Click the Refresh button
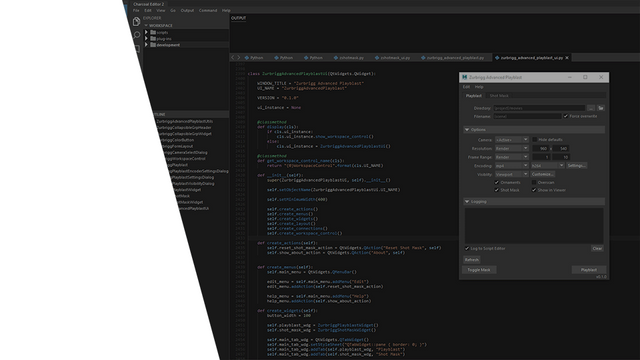This screenshot has width=640, height=360. (x=471, y=260)
